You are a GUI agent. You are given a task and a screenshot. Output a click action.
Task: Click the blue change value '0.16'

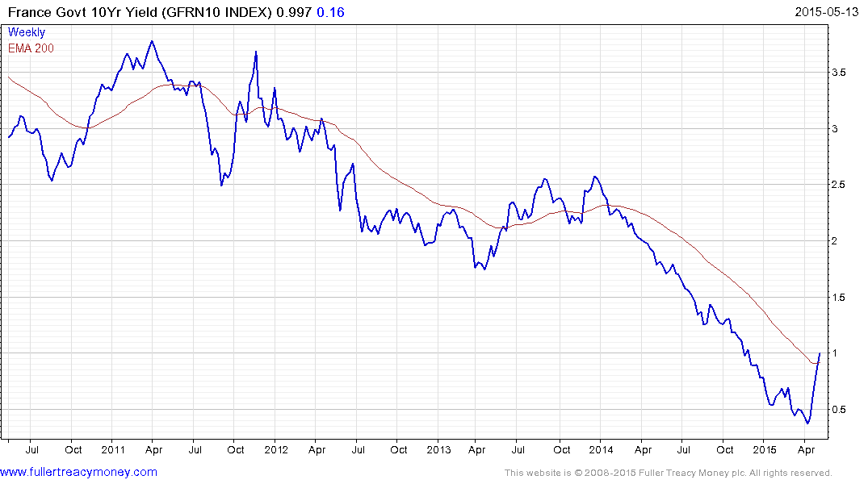click(x=330, y=12)
